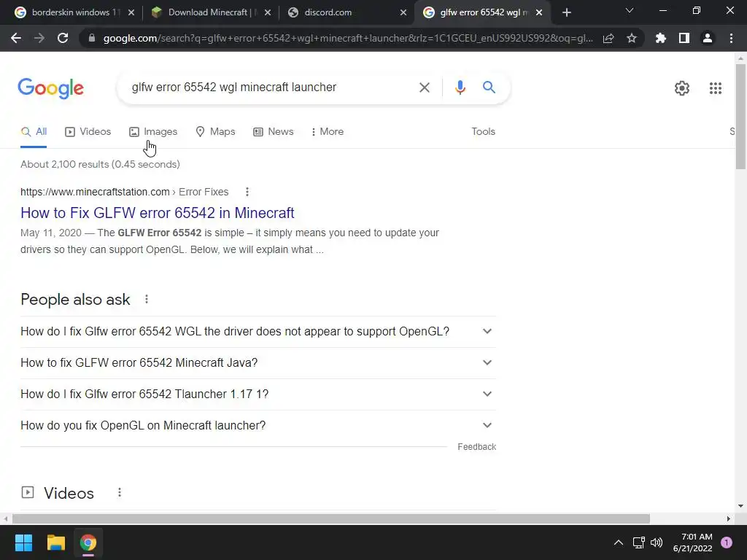Close the borderskin windows tab
This screenshot has width=747, height=560.
(x=131, y=12)
